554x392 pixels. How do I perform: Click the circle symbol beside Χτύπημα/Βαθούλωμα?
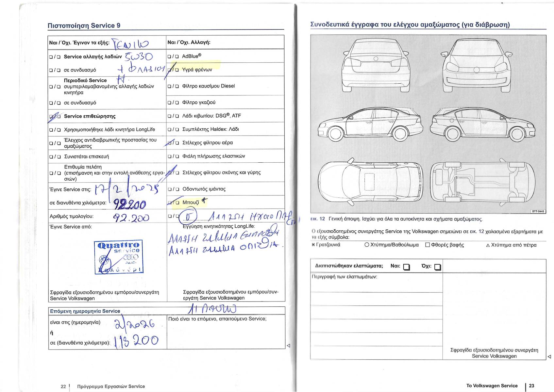click(x=367, y=245)
